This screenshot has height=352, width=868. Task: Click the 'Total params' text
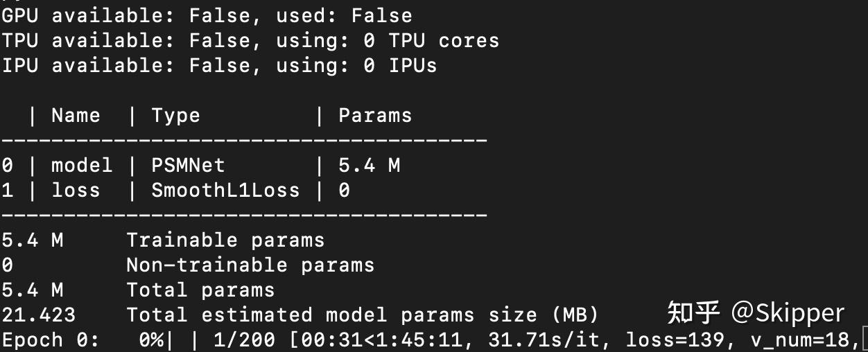click(200, 290)
